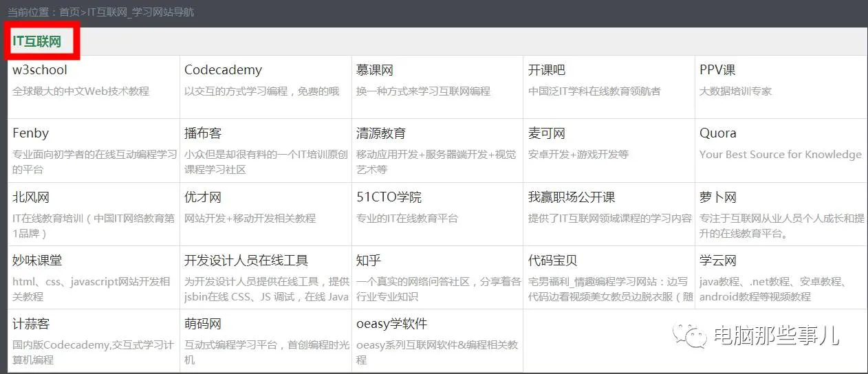Visit the 知乎 link

[369, 260]
